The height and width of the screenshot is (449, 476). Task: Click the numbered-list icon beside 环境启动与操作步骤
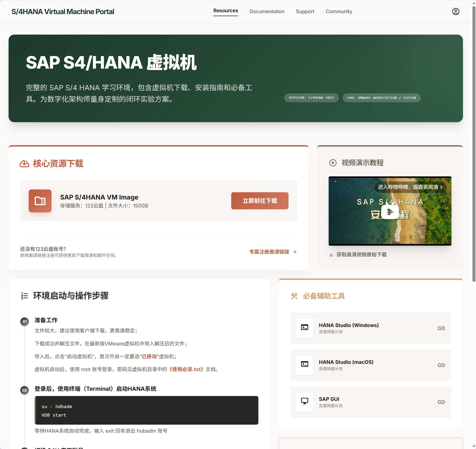pyautogui.click(x=24, y=296)
